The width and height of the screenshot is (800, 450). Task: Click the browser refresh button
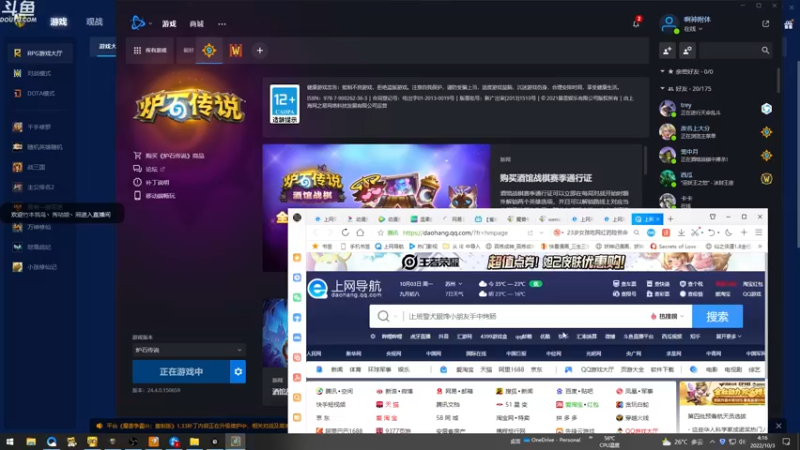[x=345, y=233]
